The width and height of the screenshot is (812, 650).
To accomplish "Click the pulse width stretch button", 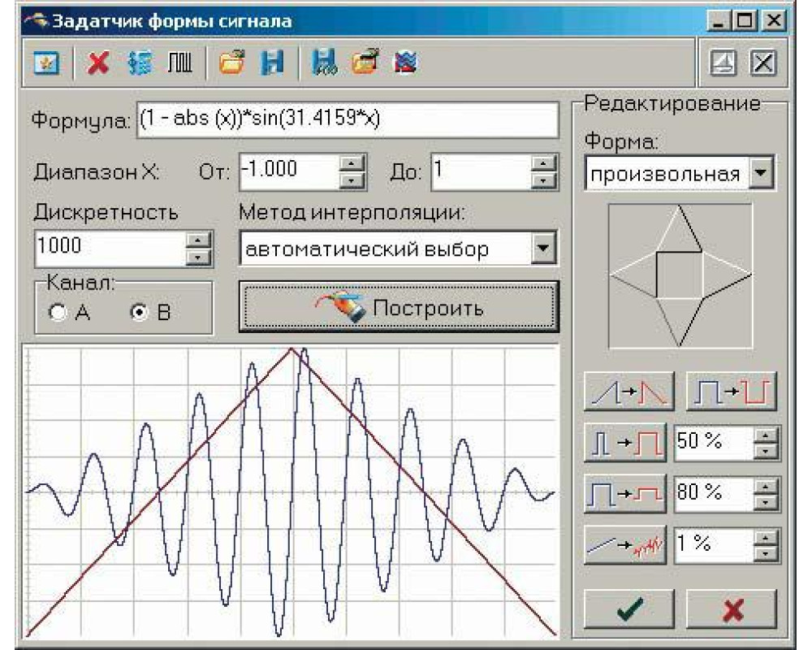I will 624,444.
